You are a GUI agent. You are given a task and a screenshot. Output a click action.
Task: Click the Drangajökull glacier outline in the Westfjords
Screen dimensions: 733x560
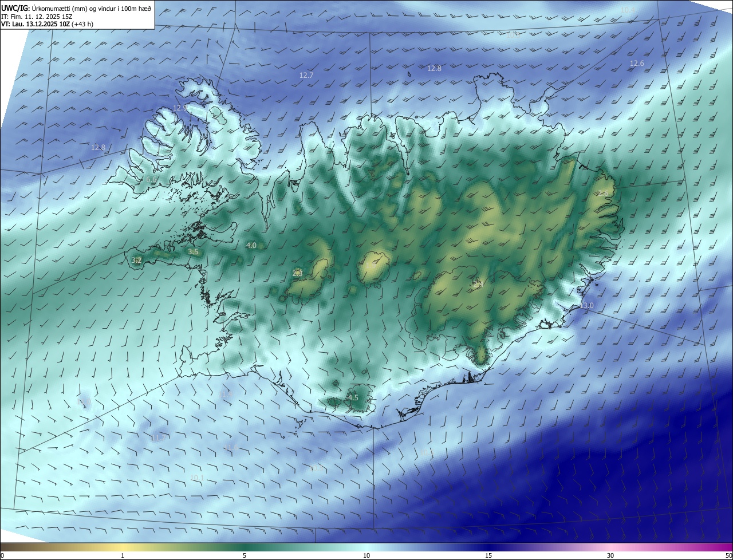point(218,115)
